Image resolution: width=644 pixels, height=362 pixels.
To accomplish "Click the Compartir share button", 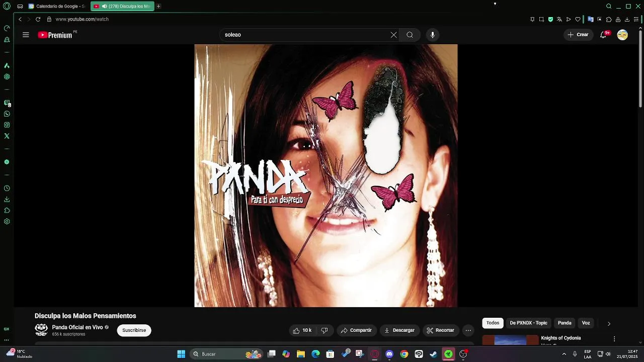I will pos(356,330).
